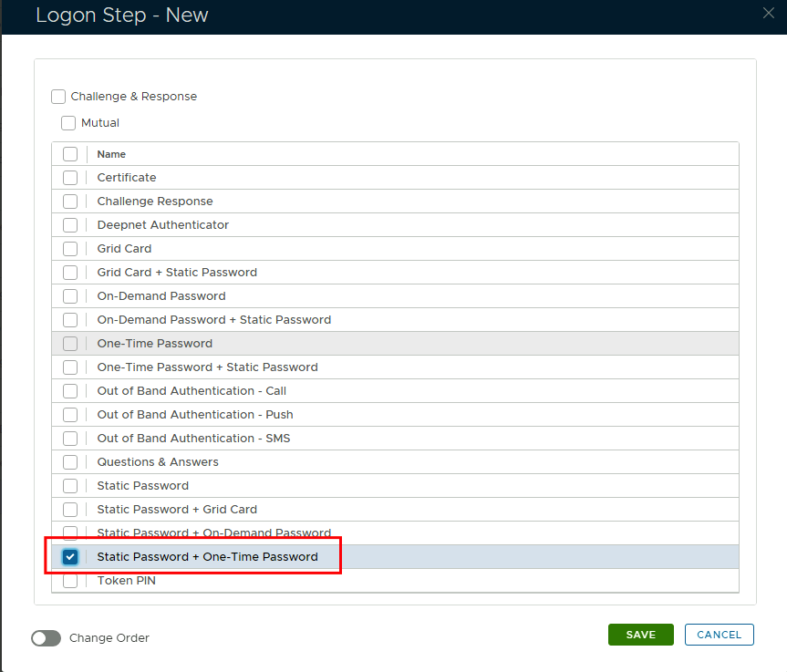Tick the select-all checkbox beside Name
787x672 pixels.
click(70, 154)
